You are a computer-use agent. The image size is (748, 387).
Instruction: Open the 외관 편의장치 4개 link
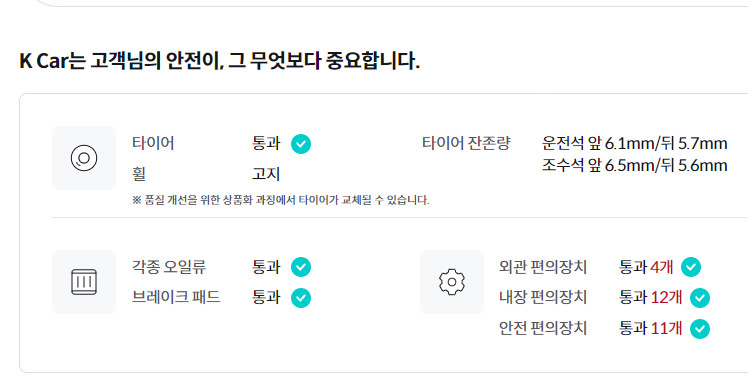pos(662,267)
